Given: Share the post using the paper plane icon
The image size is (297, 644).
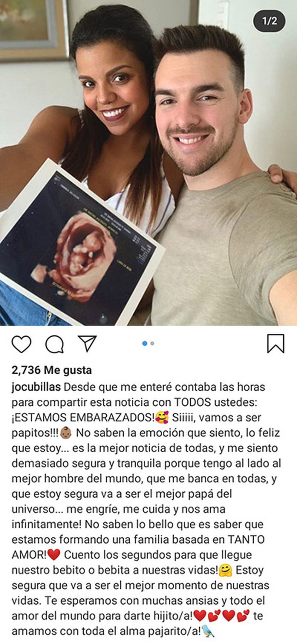Looking at the screenshot, I should (x=87, y=343).
